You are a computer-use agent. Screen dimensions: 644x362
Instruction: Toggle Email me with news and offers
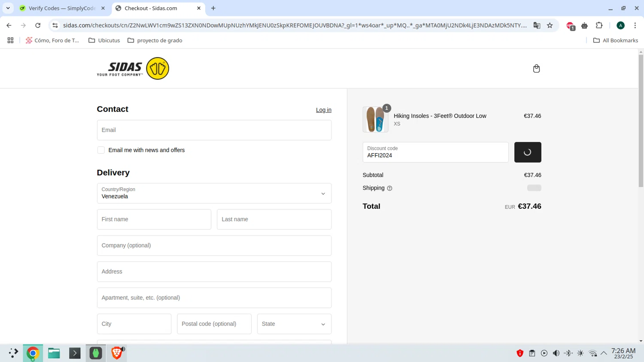pyautogui.click(x=101, y=150)
